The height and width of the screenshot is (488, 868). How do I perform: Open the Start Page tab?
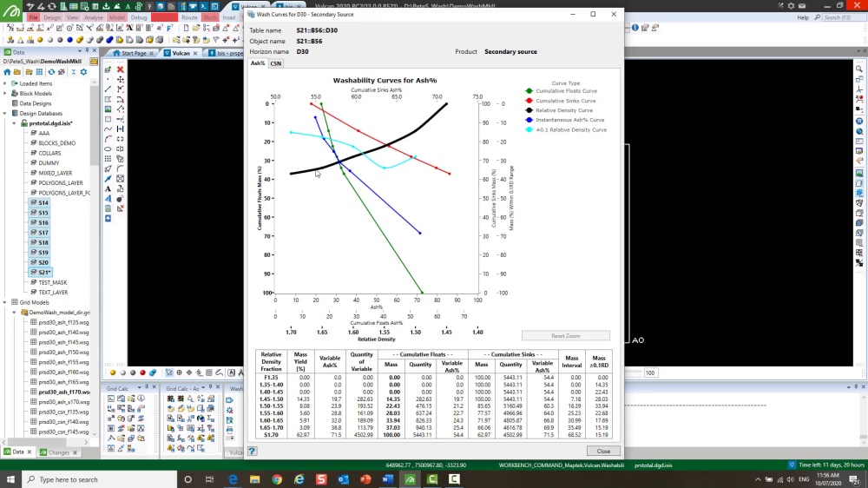tap(134, 53)
